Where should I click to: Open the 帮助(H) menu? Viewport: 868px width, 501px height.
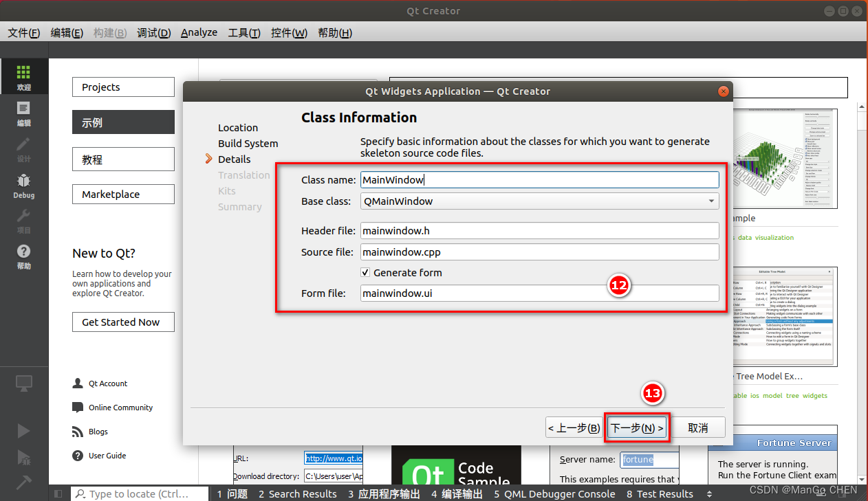335,32
